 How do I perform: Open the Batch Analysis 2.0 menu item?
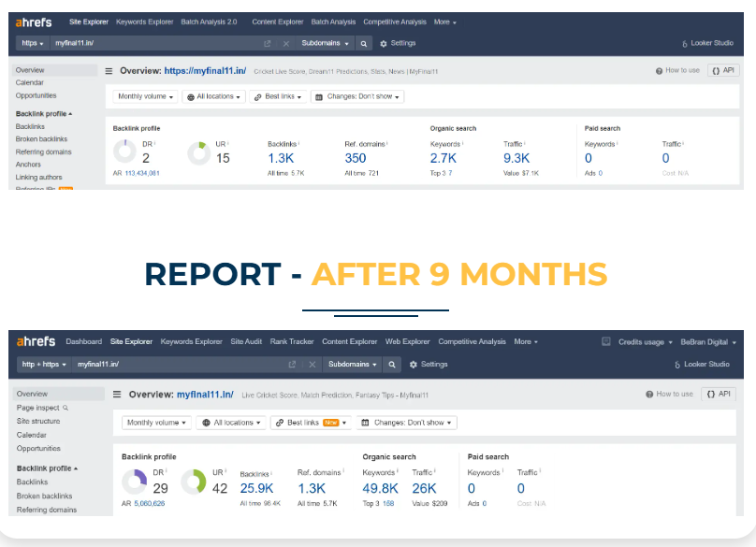point(209,22)
